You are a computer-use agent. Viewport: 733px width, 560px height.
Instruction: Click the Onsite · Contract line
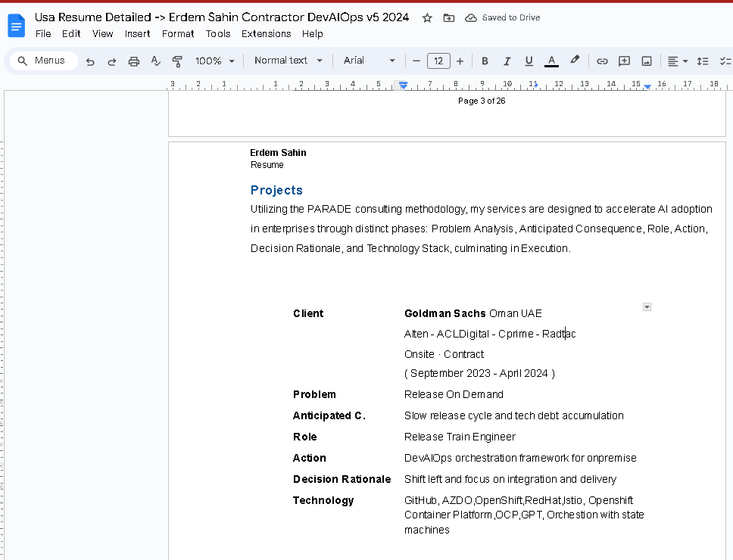pos(444,354)
